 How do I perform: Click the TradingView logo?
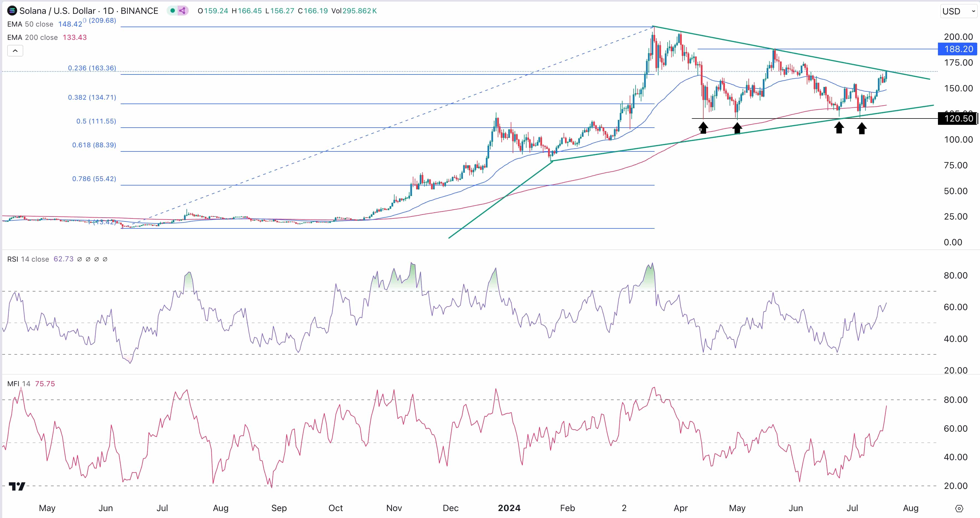tap(17, 486)
